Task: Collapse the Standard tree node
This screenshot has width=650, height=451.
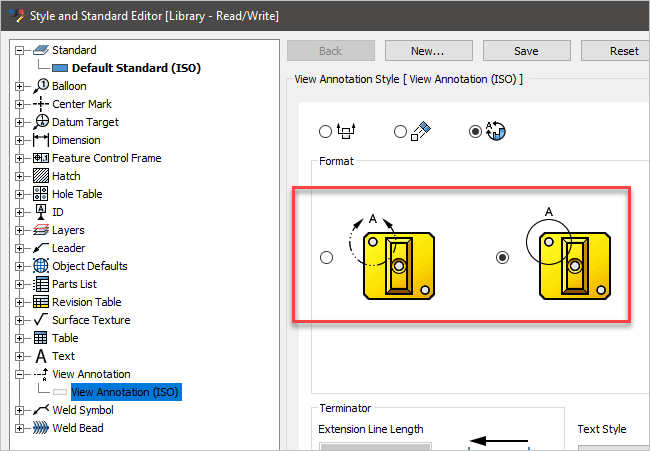Action: pos(19,50)
